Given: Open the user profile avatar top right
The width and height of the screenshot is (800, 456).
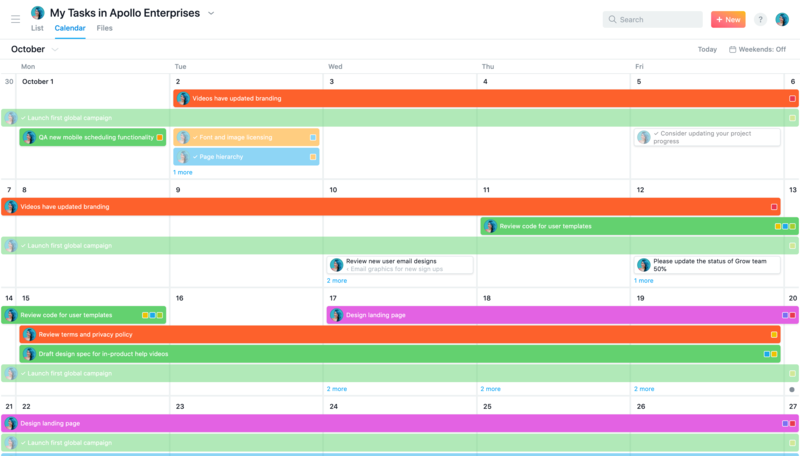Looking at the screenshot, I should point(782,19).
